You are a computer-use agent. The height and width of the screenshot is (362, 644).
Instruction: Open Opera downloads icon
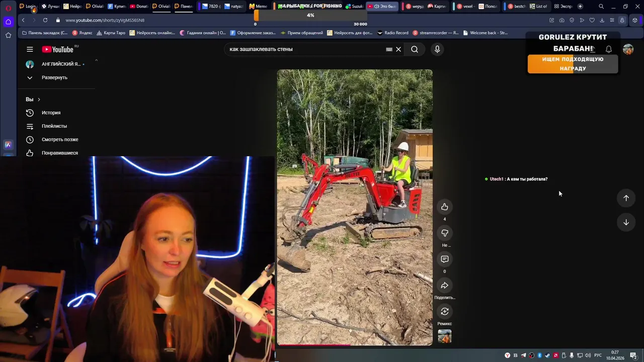602,20
